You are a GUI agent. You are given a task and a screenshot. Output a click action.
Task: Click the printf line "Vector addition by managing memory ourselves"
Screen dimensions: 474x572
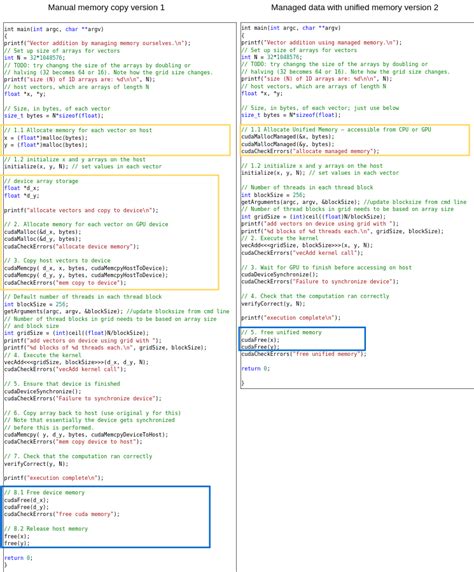click(97, 43)
